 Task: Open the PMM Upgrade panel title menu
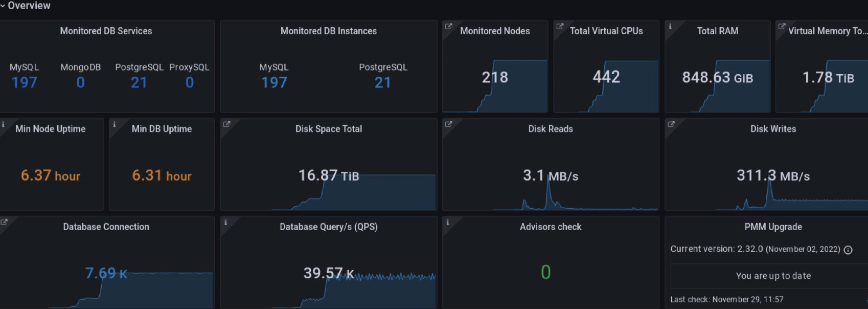773,227
